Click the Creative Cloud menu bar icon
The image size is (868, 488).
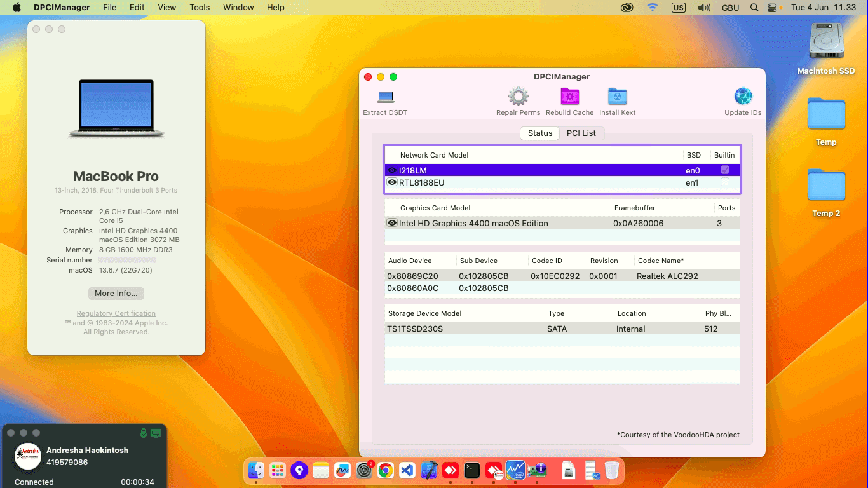tap(628, 8)
